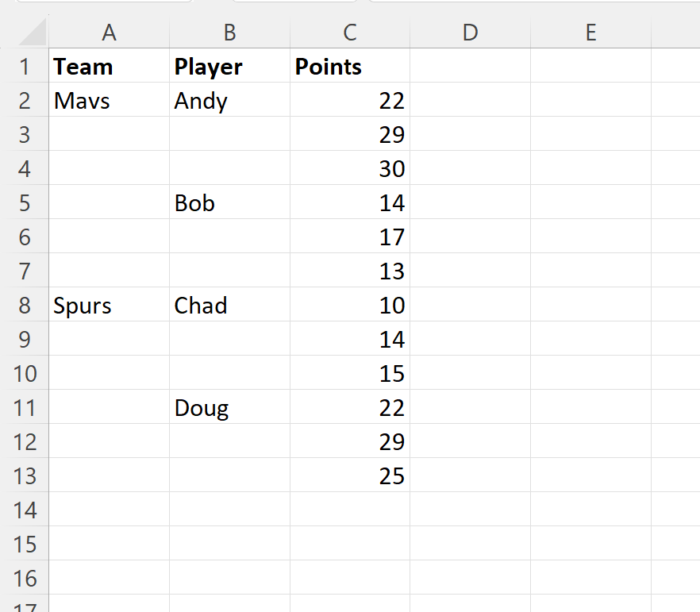
Task: Select column header A
Action: [109, 33]
